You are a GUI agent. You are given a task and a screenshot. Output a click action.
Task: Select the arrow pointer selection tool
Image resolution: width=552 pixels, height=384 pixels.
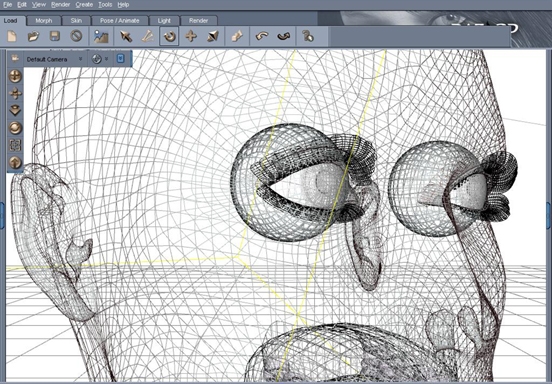click(125, 36)
